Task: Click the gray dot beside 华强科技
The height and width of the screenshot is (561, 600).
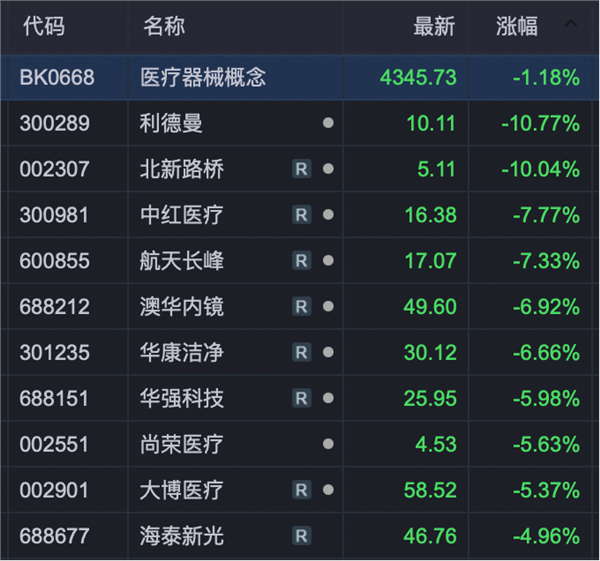Action: pos(328,398)
